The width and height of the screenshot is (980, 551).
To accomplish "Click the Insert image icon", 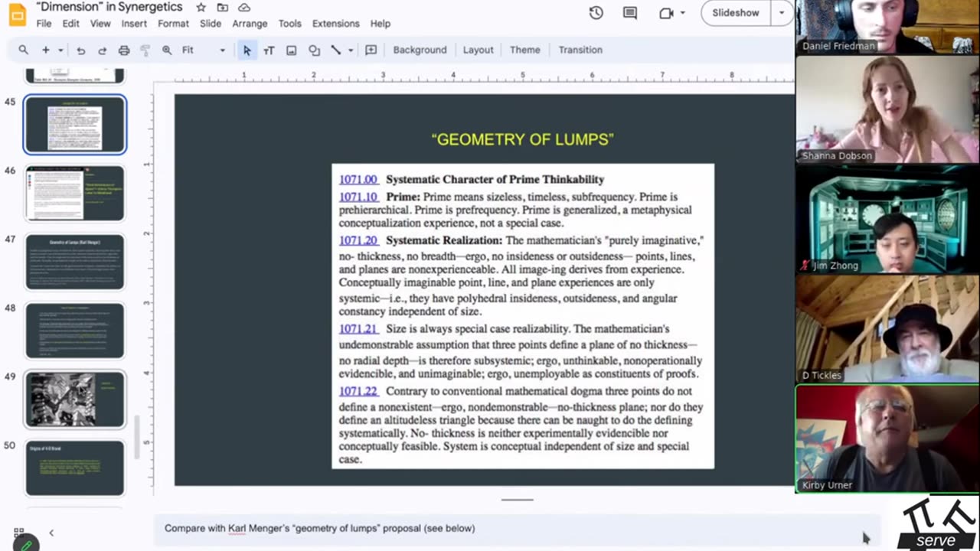I will [x=291, y=50].
